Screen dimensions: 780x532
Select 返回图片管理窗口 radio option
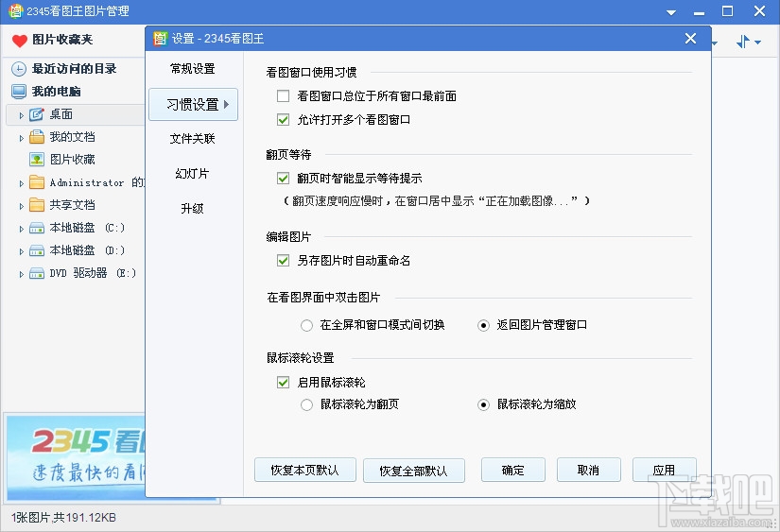point(483,326)
